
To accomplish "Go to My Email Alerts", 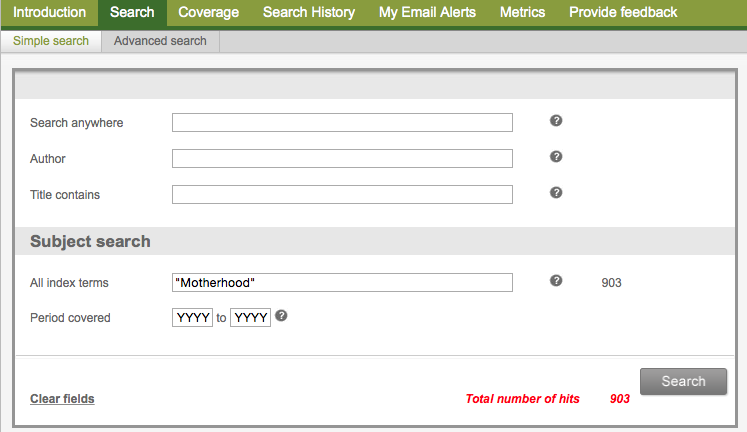I will [427, 13].
